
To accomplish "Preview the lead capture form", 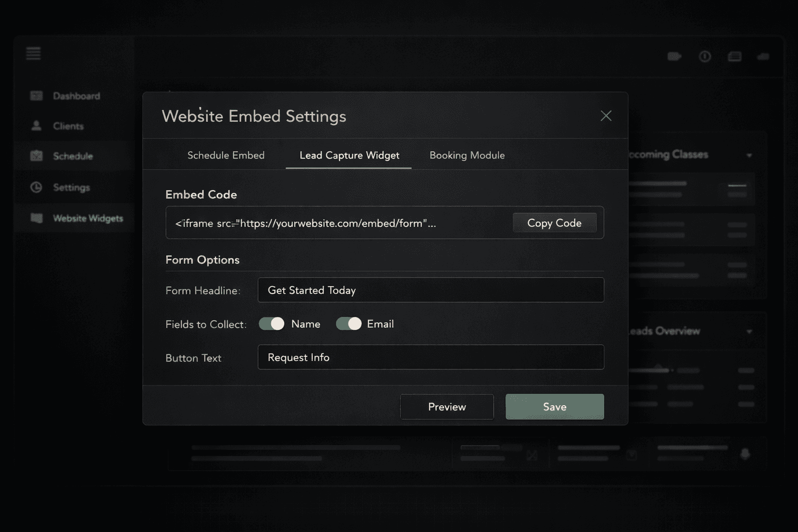I will coord(446,407).
